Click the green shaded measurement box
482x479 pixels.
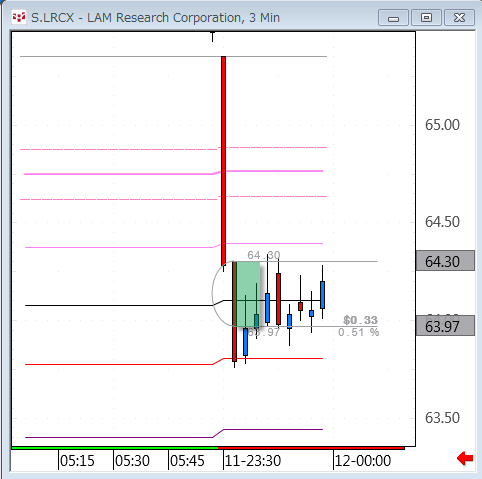(x=248, y=294)
